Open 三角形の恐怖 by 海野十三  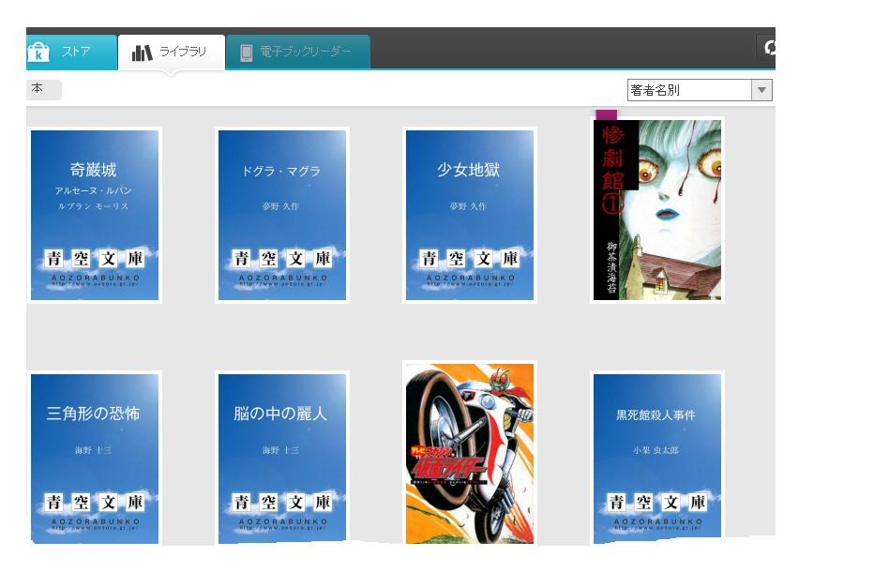[x=94, y=454]
